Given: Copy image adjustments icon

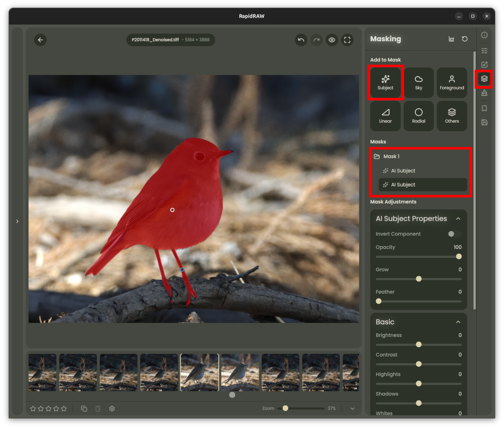Looking at the screenshot, I should coord(84,409).
